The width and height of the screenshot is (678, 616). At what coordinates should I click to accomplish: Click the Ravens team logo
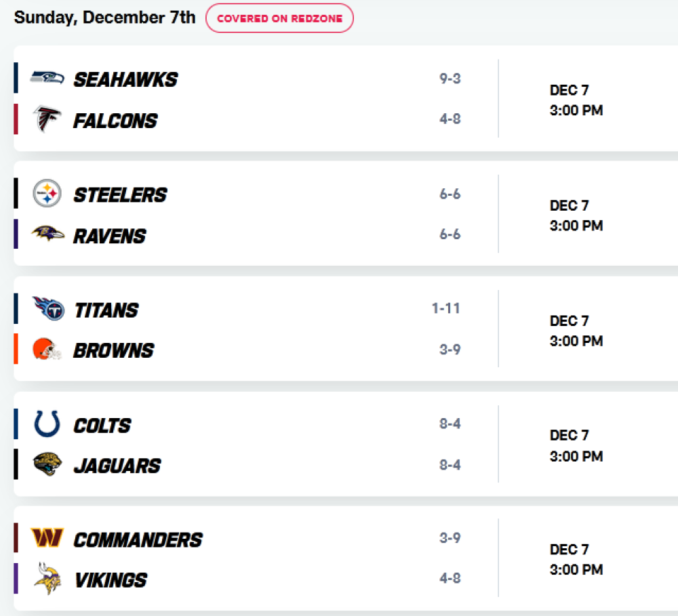pos(47,234)
